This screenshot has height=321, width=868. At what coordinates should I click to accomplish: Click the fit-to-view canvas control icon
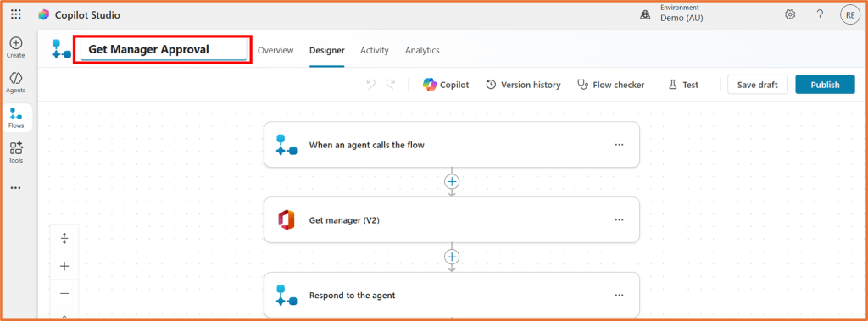(64, 239)
